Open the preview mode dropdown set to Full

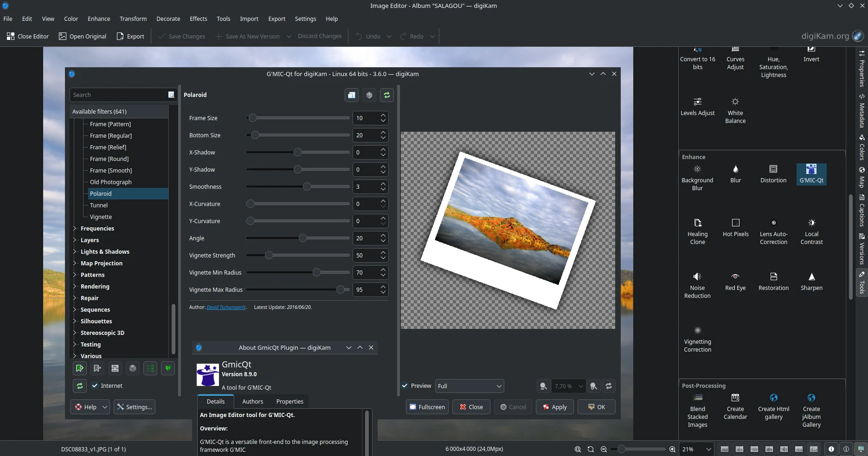coord(469,385)
